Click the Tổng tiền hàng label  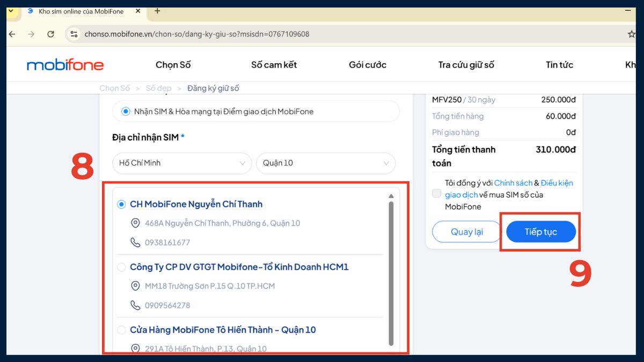(458, 116)
